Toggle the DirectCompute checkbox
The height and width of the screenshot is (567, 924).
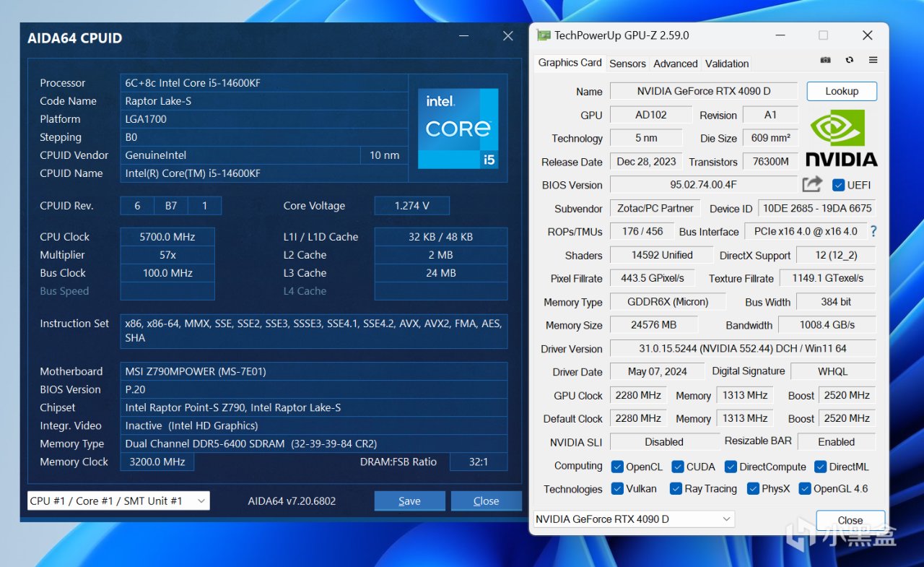tap(731, 467)
